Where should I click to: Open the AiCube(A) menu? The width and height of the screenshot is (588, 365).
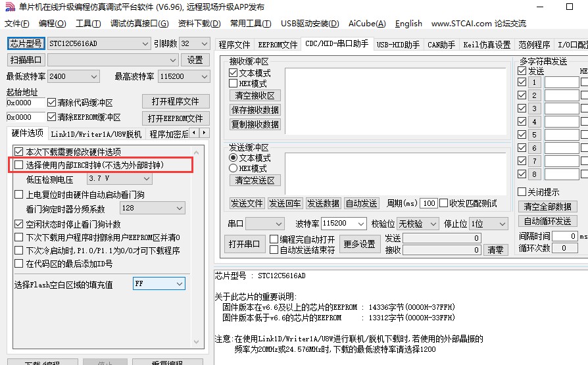click(x=367, y=24)
